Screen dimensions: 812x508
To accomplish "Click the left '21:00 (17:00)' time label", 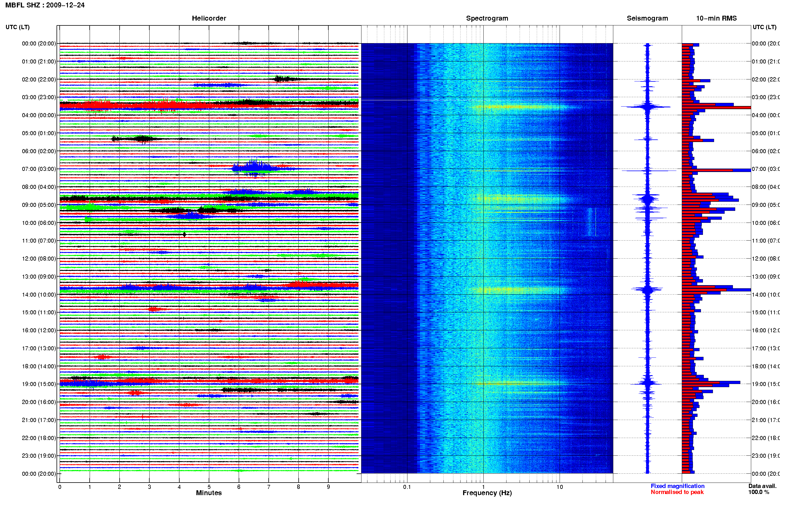I will (39, 420).
